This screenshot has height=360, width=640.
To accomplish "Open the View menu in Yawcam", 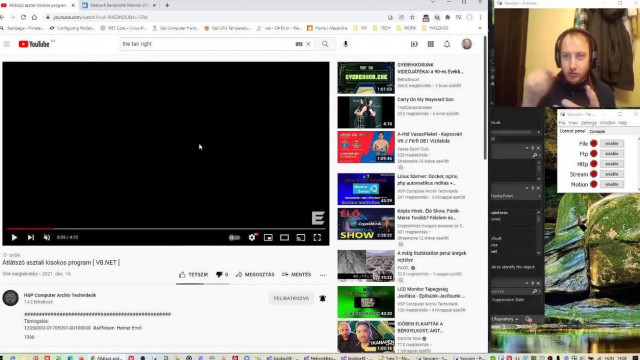I will (573, 122).
